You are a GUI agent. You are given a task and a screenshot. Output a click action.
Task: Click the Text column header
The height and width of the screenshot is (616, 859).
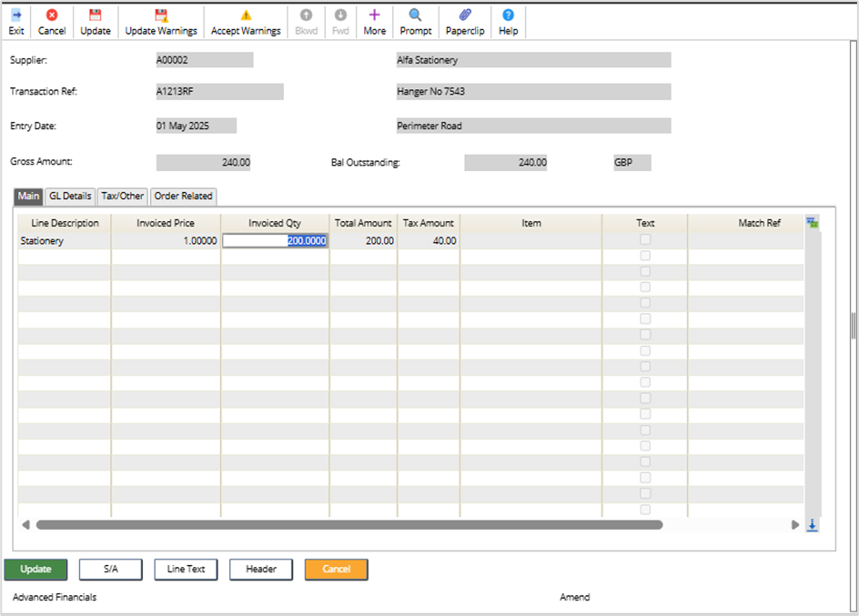(645, 224)
